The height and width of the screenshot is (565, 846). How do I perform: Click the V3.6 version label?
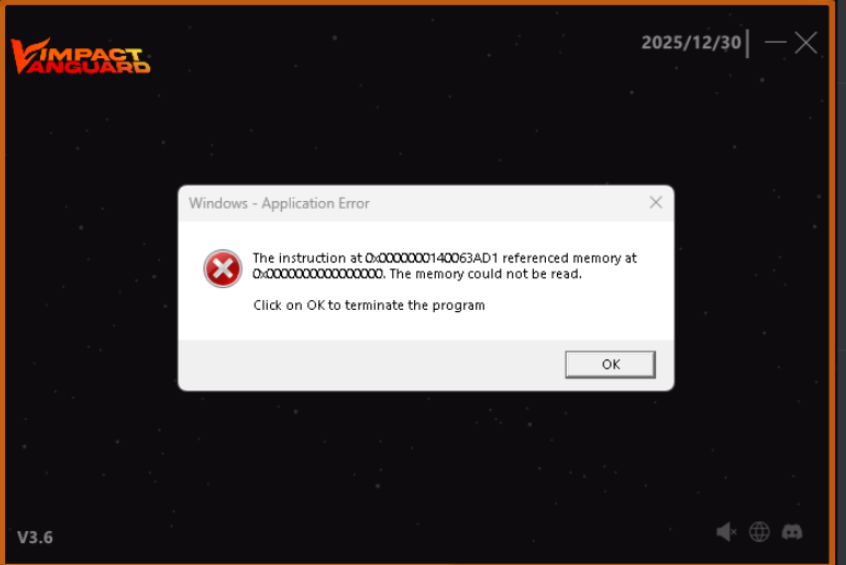click(35, 537)
